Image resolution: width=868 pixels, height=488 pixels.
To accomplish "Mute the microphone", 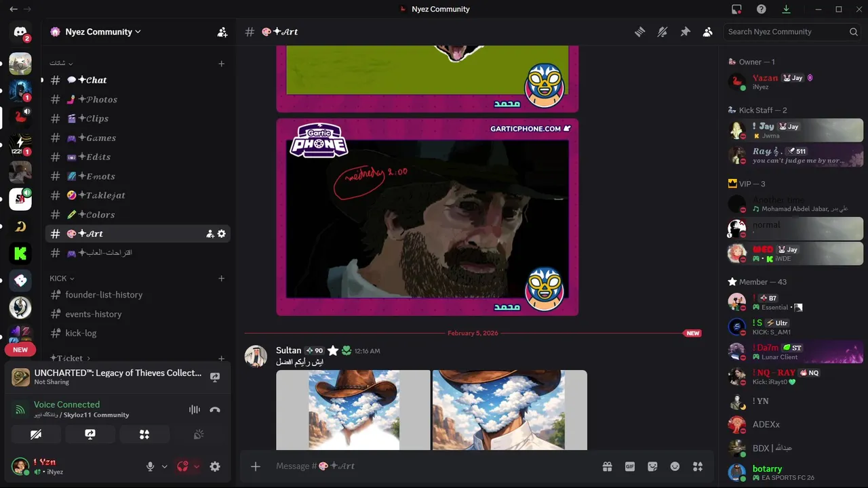I will tap(151, 466).
